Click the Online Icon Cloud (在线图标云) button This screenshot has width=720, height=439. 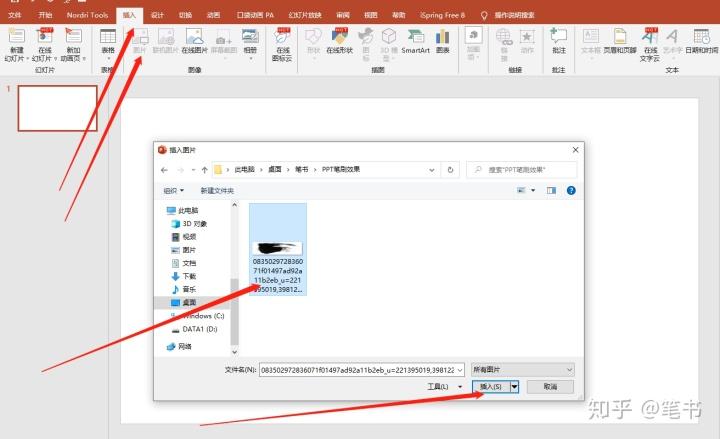click(x=282, y=45)
